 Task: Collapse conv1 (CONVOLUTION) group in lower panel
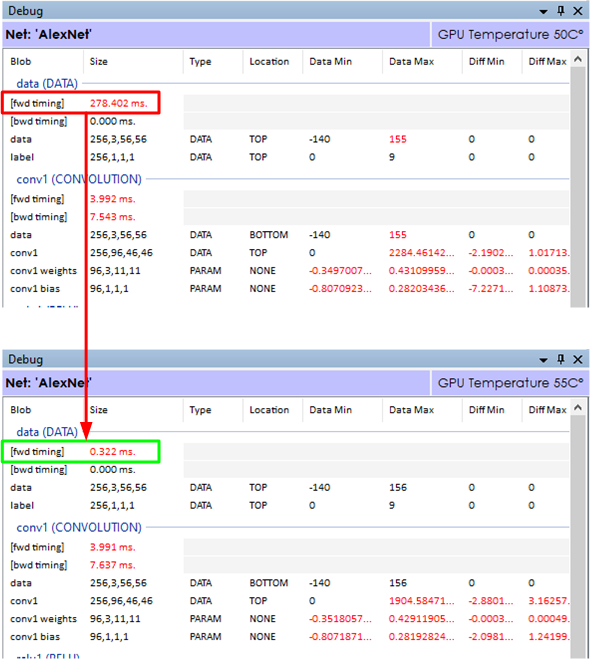[x=79, y=527]
